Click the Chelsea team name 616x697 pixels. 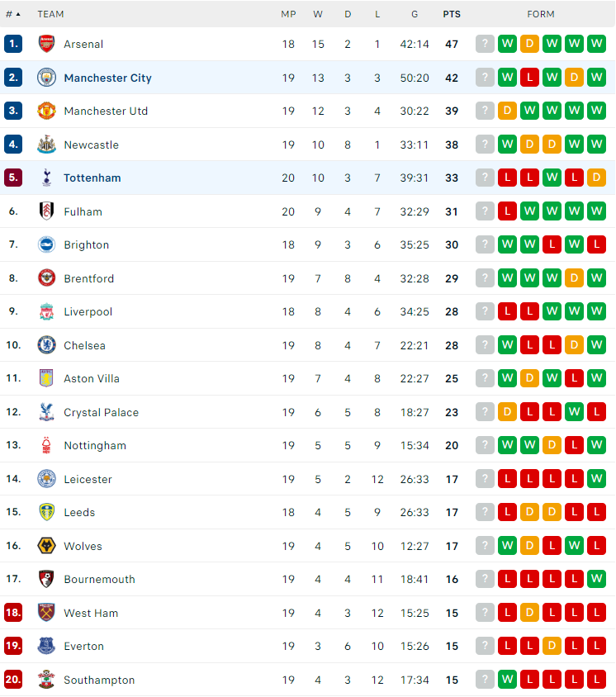point(84,345)
